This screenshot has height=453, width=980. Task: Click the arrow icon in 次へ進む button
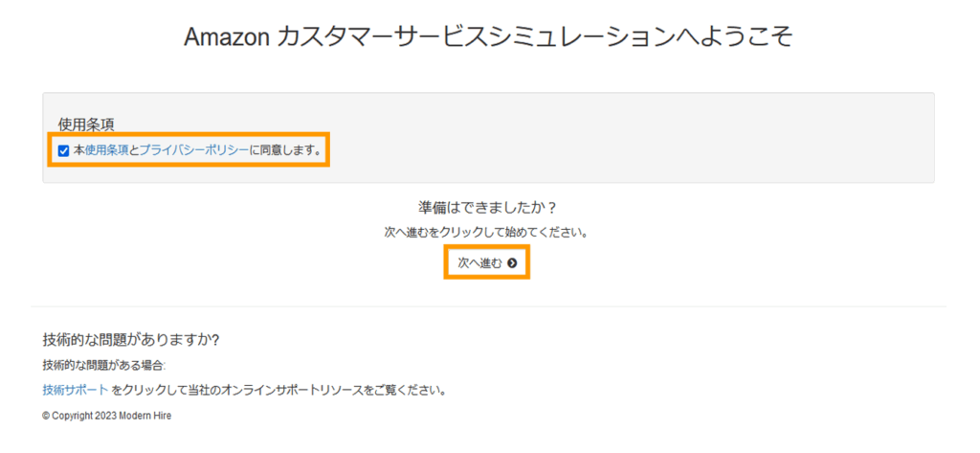pyautogui.click(x=513, y=263)
